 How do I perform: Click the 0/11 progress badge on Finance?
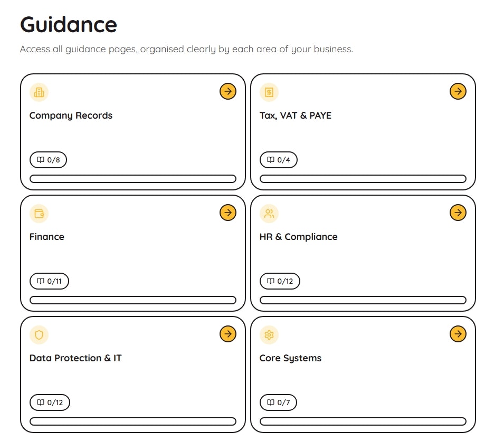(x=49, y=281)
